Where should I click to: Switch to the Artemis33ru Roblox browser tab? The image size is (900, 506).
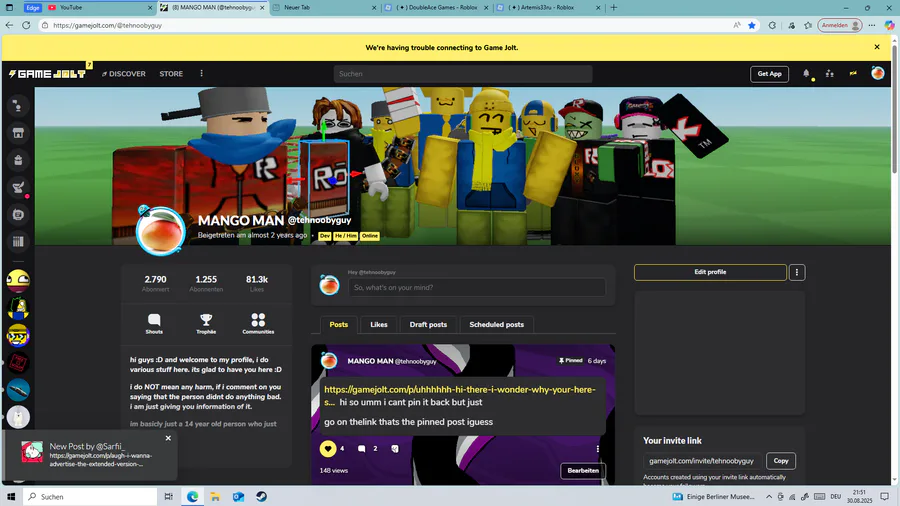[548, 7]
